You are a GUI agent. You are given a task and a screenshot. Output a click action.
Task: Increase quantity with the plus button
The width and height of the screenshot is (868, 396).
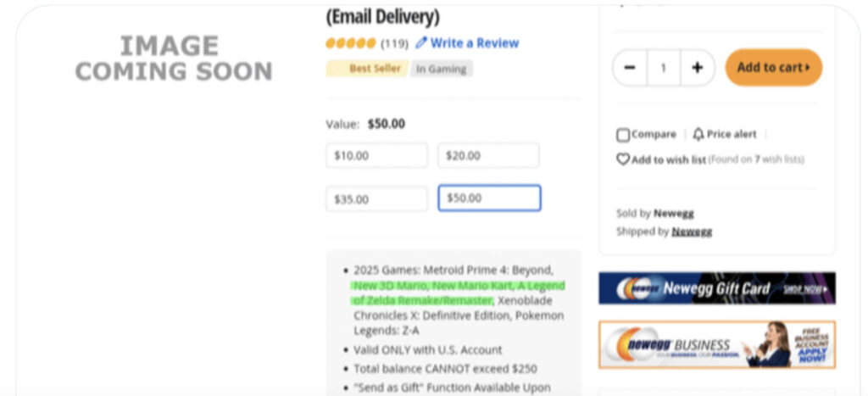pos(697,68)
